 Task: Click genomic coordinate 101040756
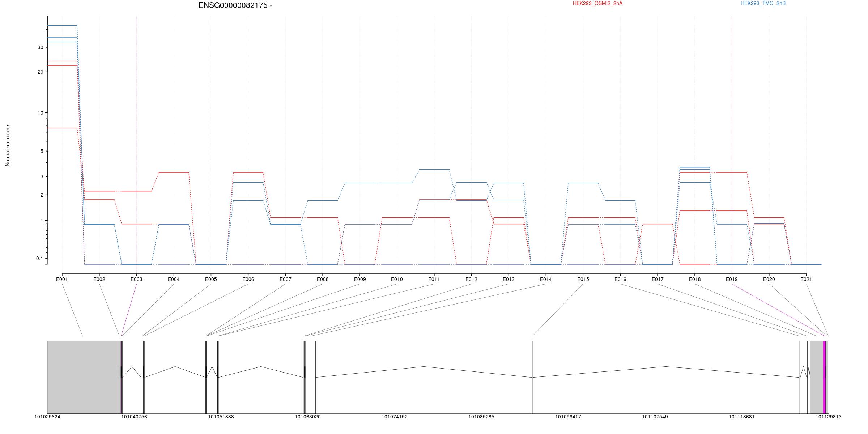tap(134, 417)
